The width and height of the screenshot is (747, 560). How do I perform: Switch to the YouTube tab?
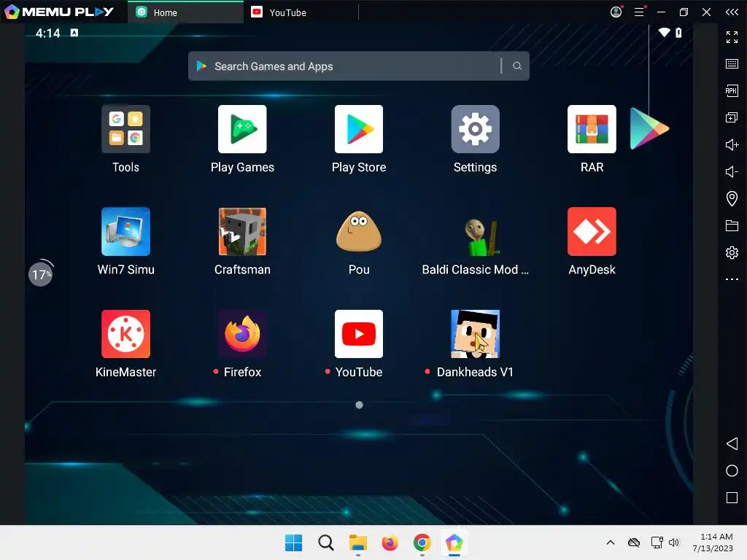[301, 12]
